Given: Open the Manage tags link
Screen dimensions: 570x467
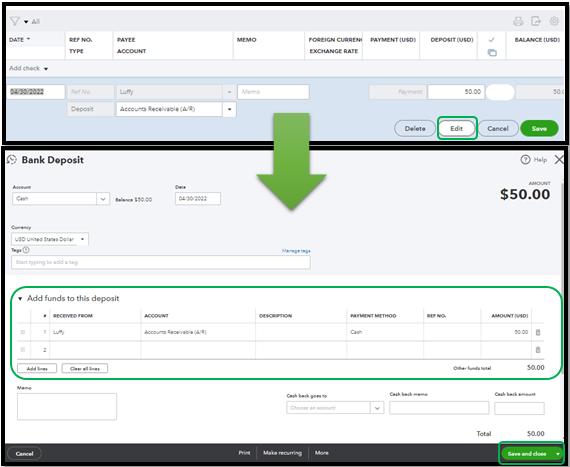Looking at the screenshot, I should point(296,251).
